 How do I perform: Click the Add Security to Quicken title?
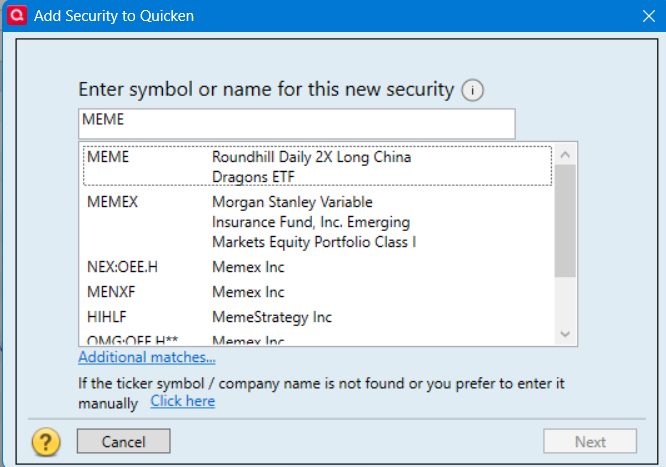tap(114, 16)
